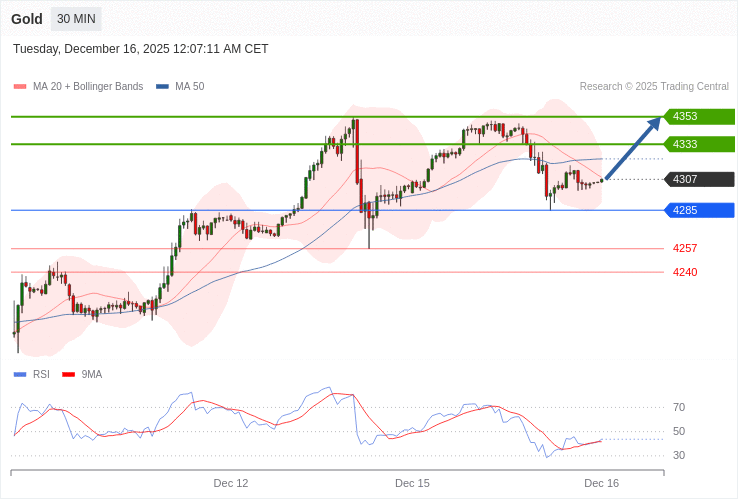This screenshot has width=738, height=500.
Task: Select the MA 20 + Bollinger Bands legend label
Action: coord(88,87)
